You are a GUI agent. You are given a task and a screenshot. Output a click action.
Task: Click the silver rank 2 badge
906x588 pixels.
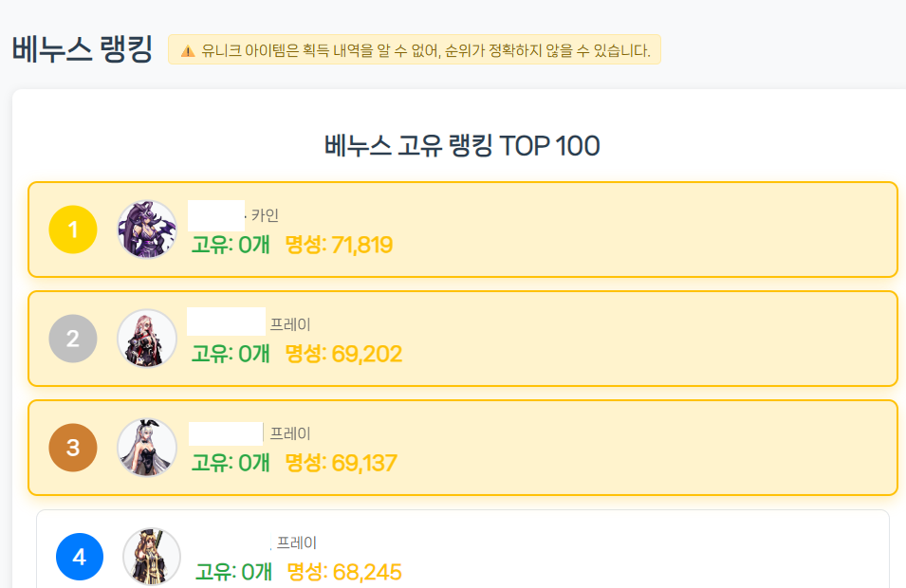pos(73,339)
